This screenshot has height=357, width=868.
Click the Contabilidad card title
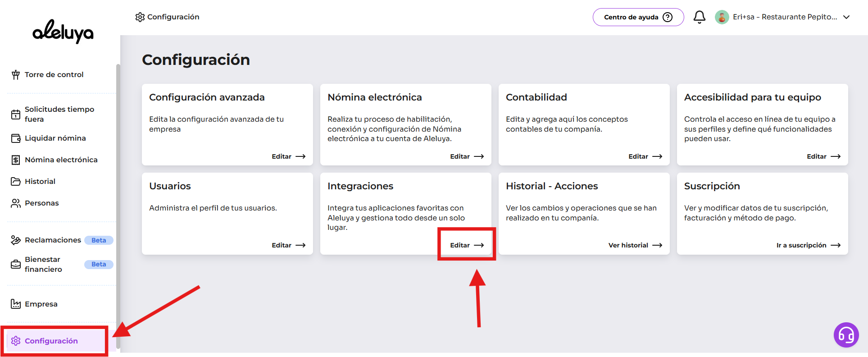(x=536, y=97)
